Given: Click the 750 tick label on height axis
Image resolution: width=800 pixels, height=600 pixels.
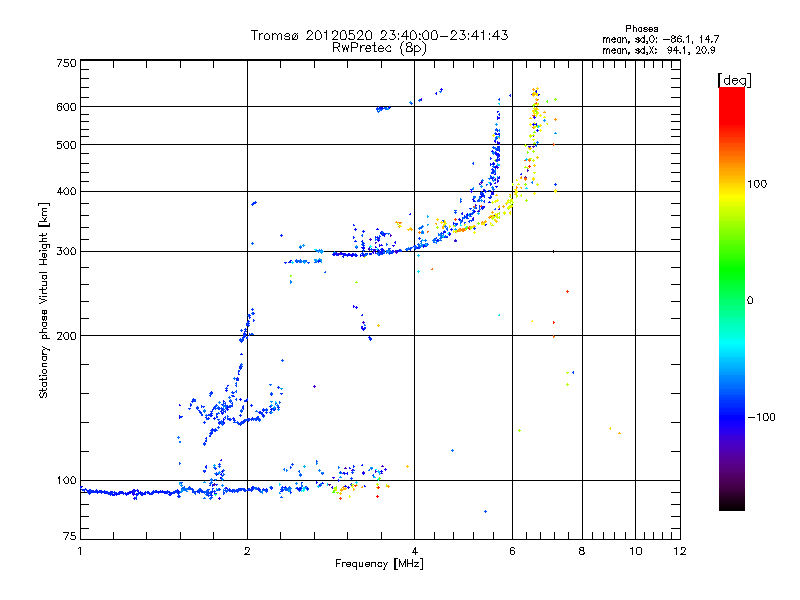Looking at the screenshot, I should point(66,63).
